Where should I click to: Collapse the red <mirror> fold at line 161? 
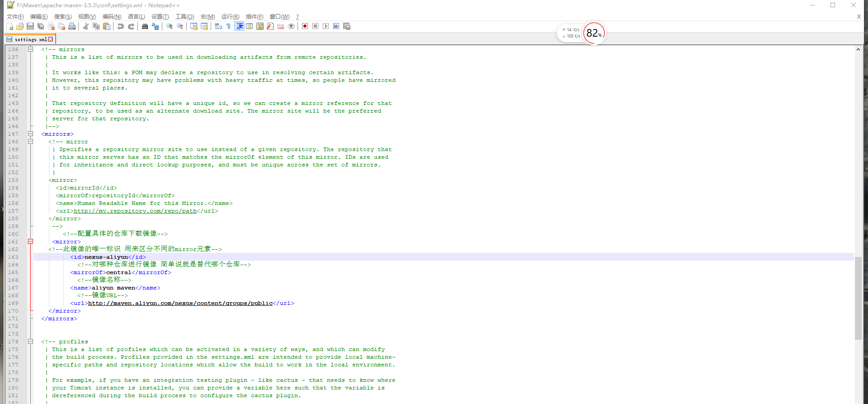point(31,242)
